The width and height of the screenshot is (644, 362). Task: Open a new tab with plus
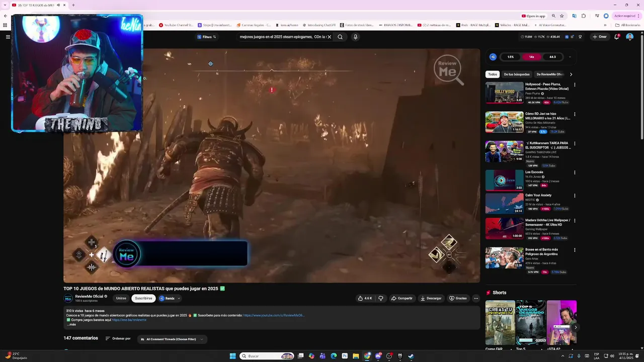[x=73, y=5]
